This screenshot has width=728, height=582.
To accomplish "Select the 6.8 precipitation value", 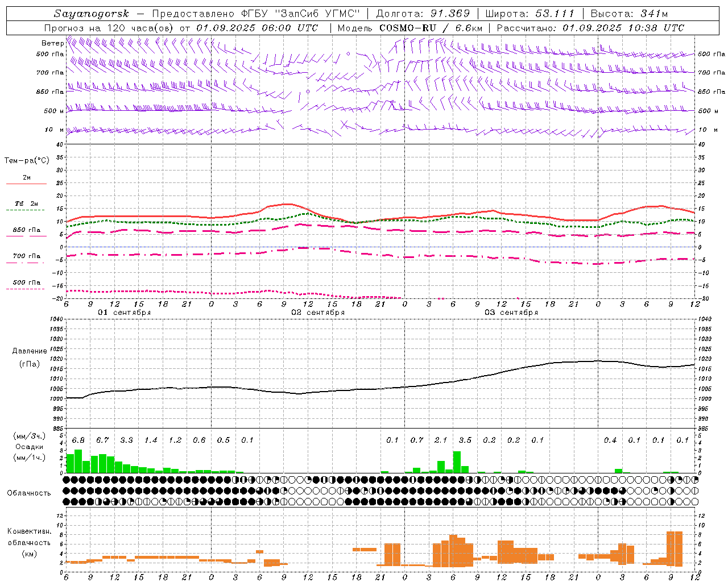I will tap(78, 440).
